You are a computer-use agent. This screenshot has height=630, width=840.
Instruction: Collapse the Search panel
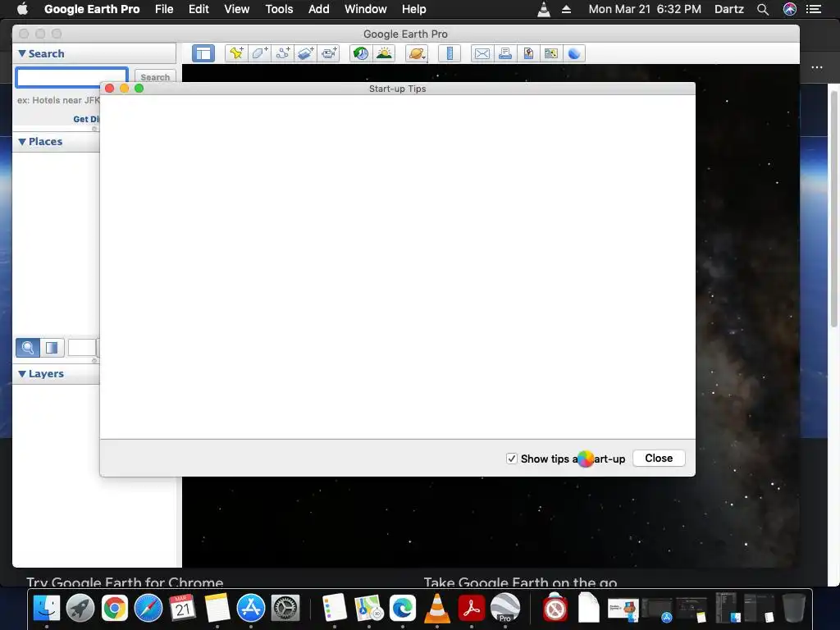click(x=22, y=53)
